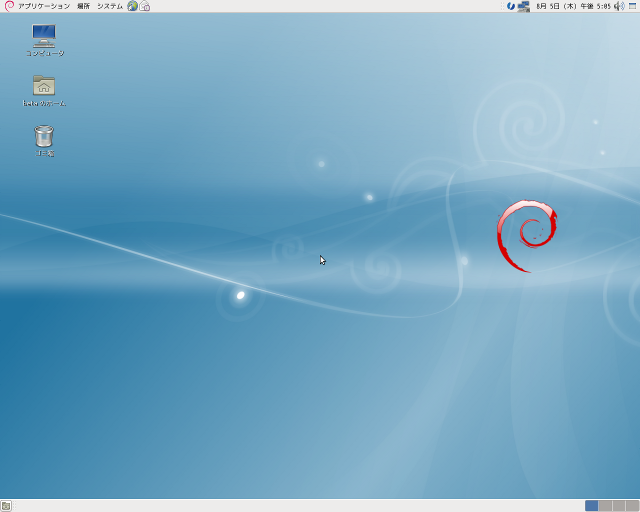Switch to the first blue workspace
640x512 pixels.
[x=591, y=506]
